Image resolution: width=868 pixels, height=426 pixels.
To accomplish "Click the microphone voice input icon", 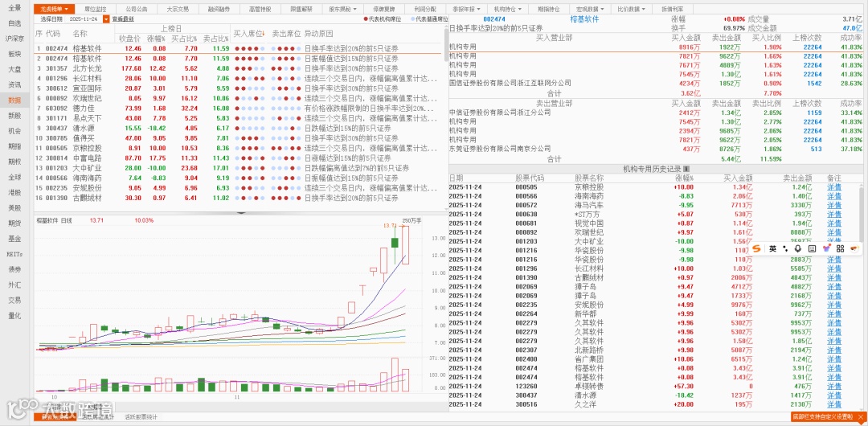I will point(798,248).
